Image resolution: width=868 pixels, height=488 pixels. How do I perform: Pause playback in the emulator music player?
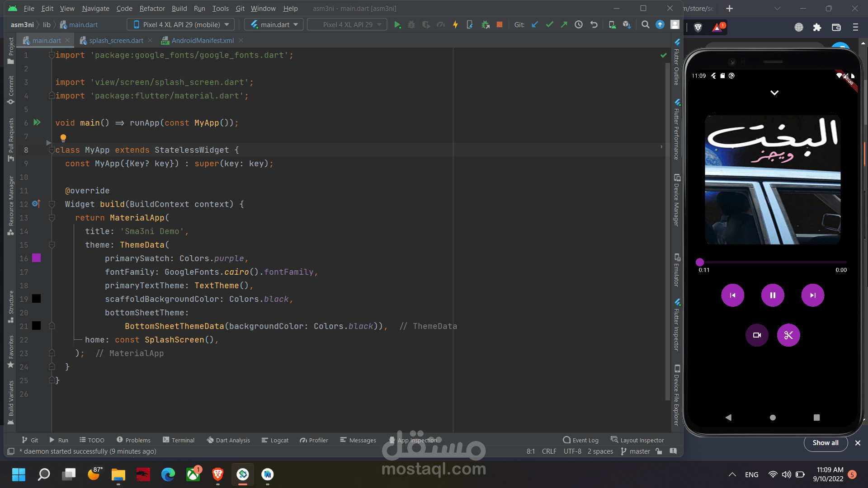[x=773, y=296]
